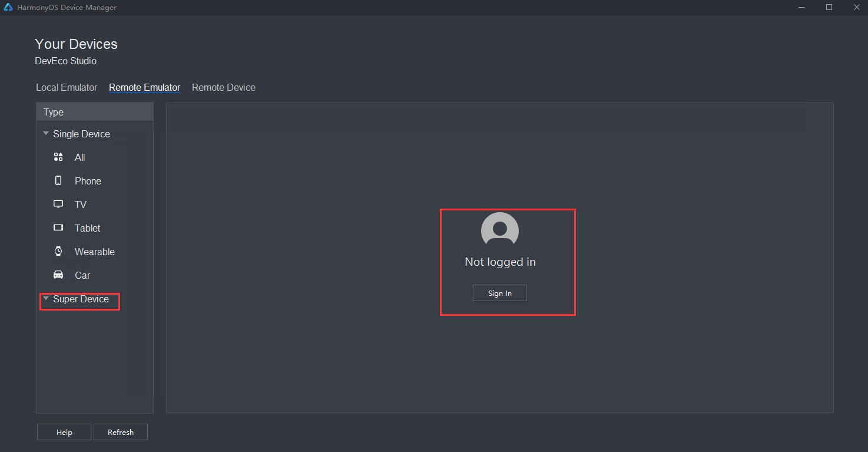868x452 pixels.
Task: Choose the Phone entry text
Action: click(88, 181)
